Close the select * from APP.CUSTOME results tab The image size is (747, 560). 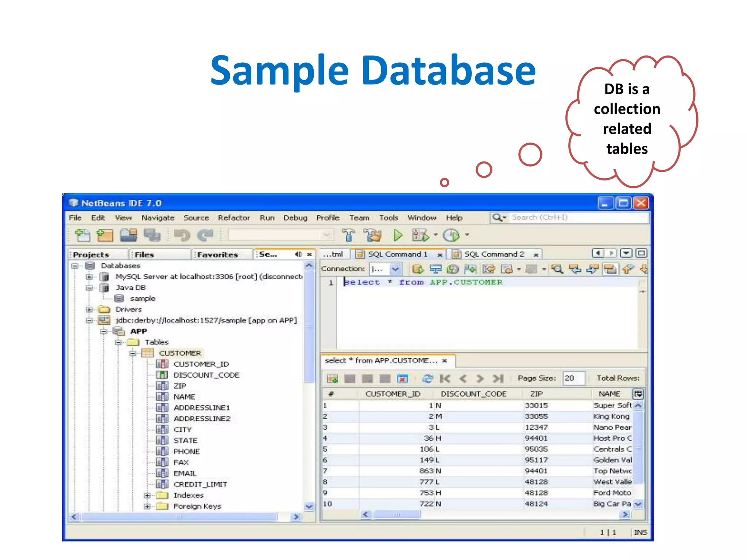[x=444, y=361]
